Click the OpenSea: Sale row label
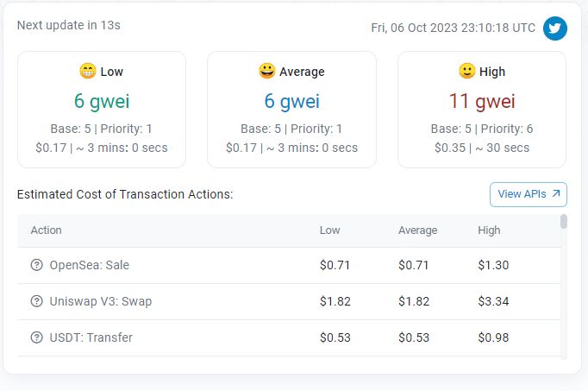 click(x=90, y=265)
